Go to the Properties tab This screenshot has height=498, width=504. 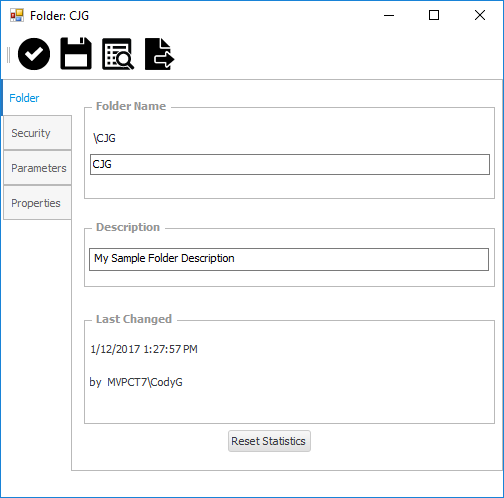pos(37,203)
